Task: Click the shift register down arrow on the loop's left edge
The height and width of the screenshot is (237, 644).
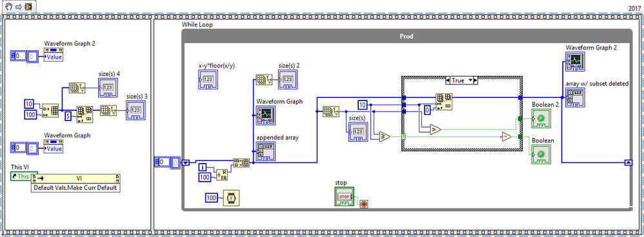Action: tap(186, 162)
